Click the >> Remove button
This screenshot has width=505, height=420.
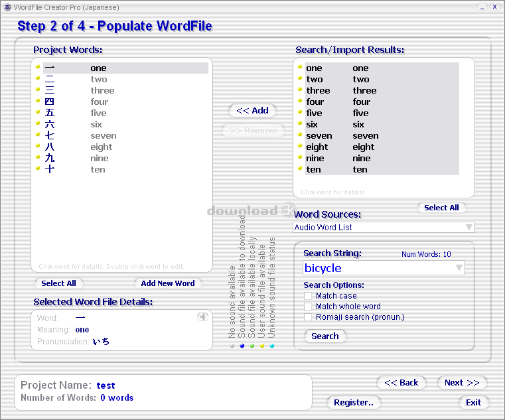[253, 131]
